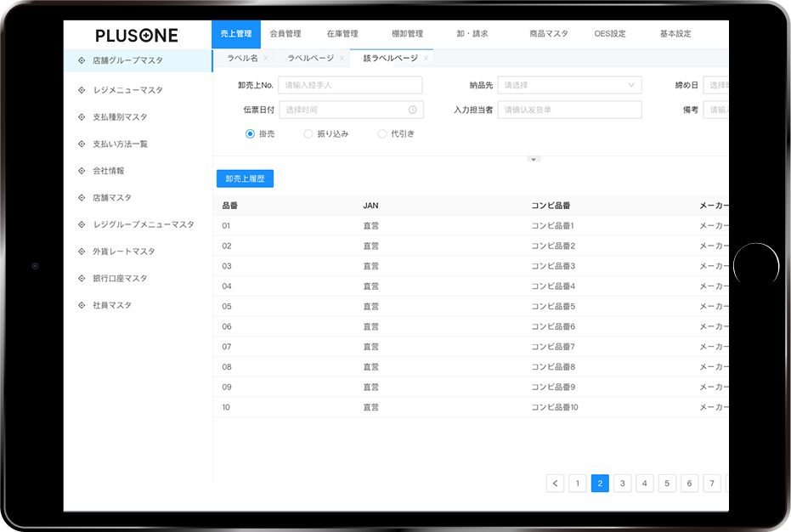Close the ラベル名 tab with its x icon
791x532 pixels.
pos(266,59)
